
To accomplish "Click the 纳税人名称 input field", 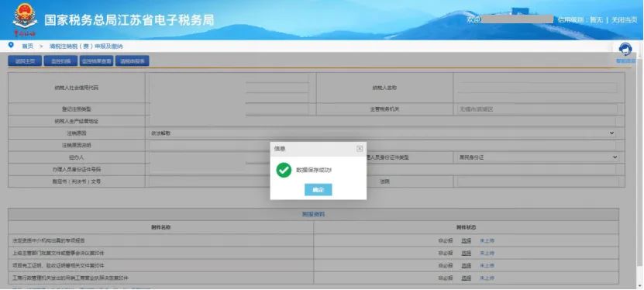I will tap(537, 88).
